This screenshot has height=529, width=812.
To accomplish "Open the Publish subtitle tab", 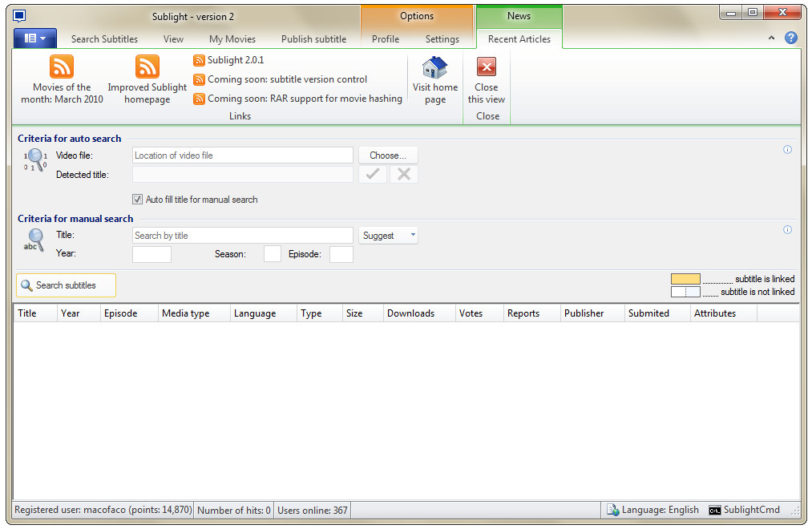I will click(314, 38).
